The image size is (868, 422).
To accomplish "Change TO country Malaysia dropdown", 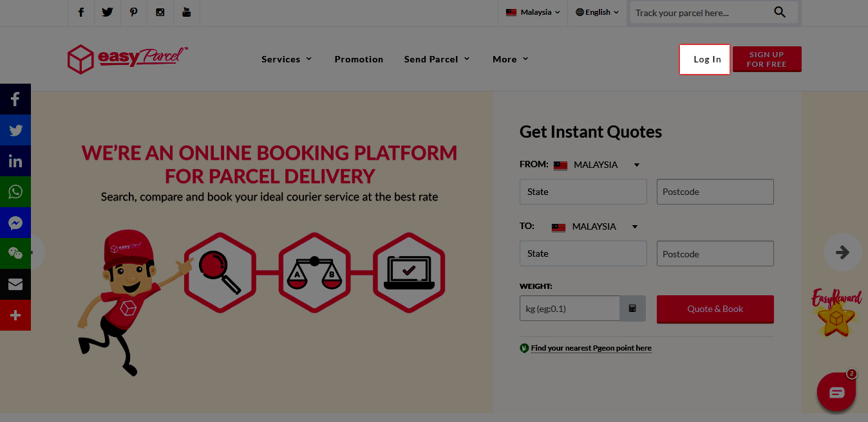I will 594,226.
